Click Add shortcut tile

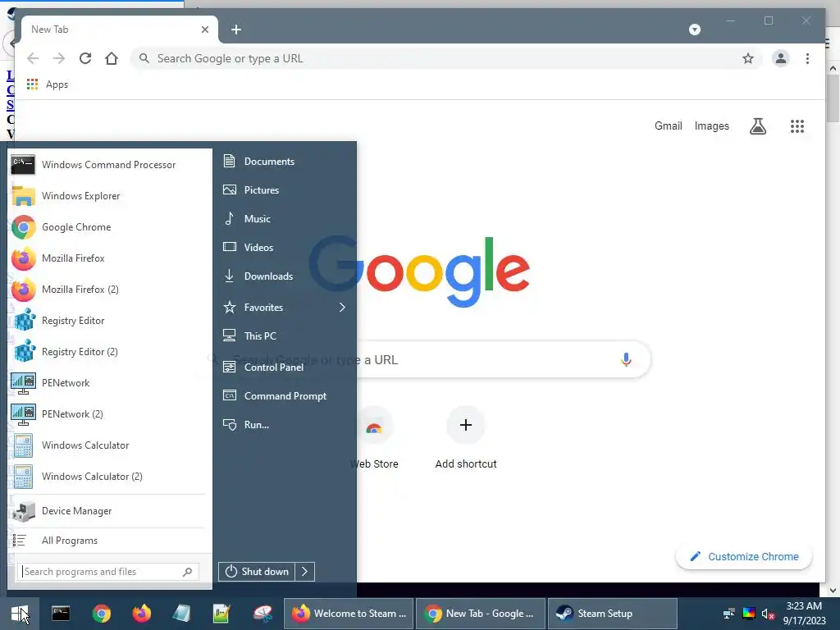466,438
